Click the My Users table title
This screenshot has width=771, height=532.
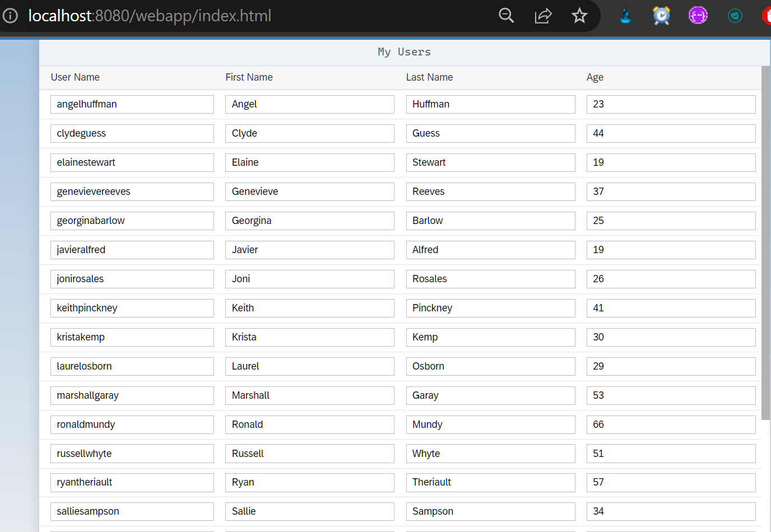(404, 52)
